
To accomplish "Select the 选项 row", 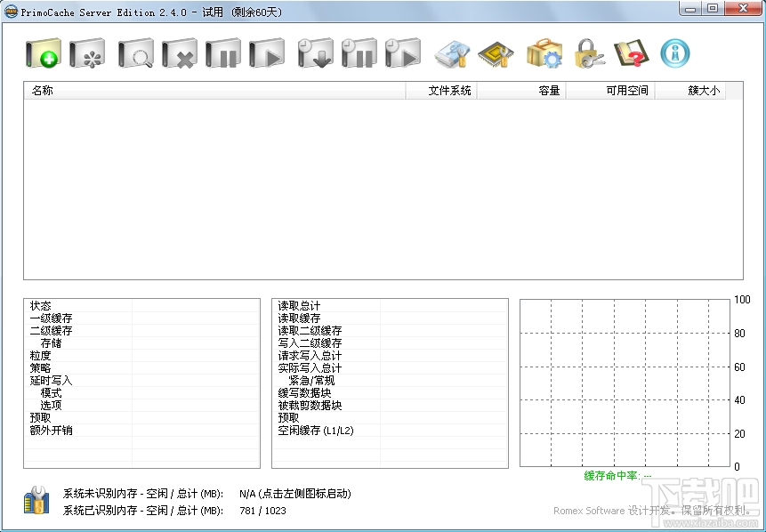I will (x=141, y=406).
